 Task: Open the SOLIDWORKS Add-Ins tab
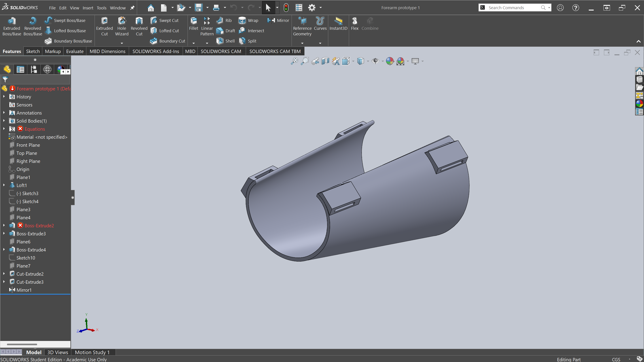click(155, 51)
